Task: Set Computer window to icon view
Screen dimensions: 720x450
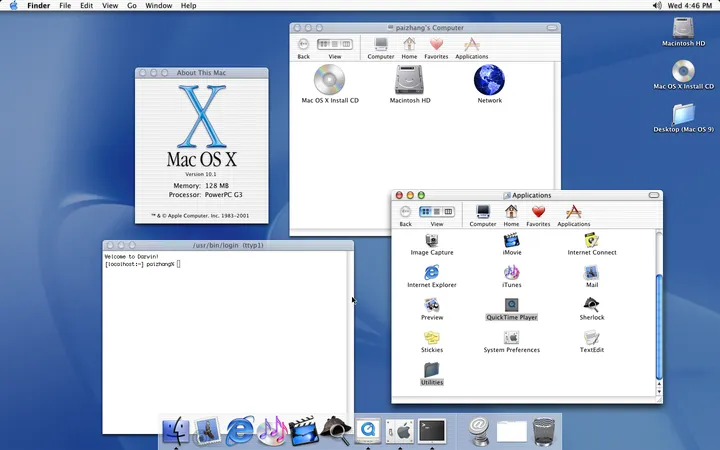Action: [x=323, y=44]
